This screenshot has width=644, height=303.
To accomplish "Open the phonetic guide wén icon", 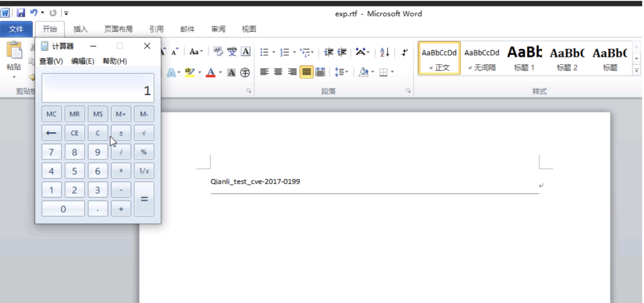I will (x=232, y=52).
